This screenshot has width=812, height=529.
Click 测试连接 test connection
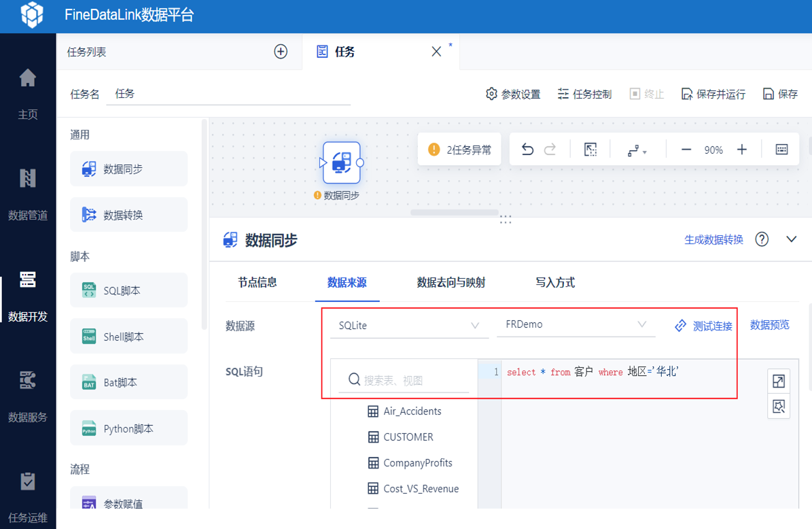coord(703,326)
